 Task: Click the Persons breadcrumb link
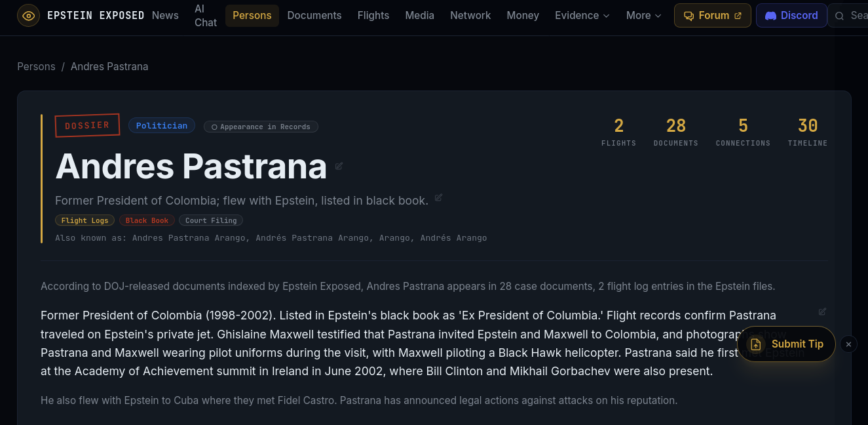click(x=36, y=66)
